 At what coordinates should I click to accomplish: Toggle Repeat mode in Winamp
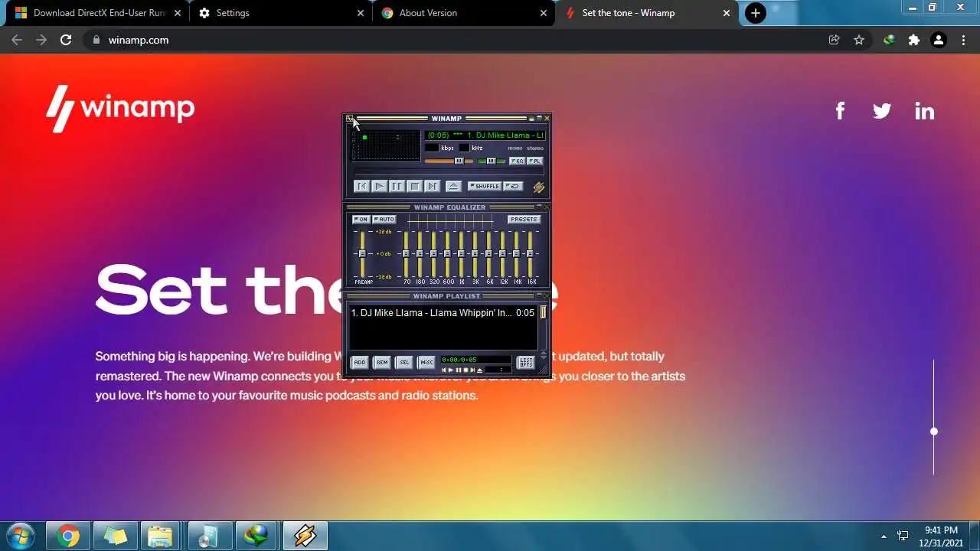point(513,186)
